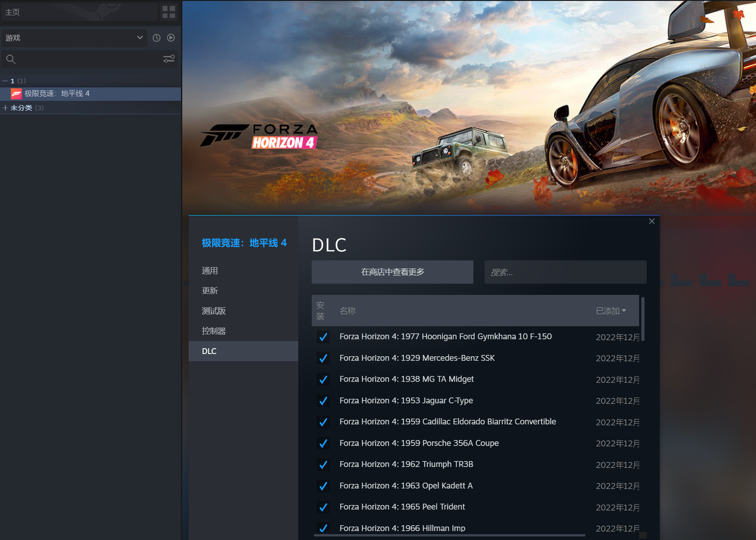Open the 测试版 settings tab
Image resolution: width=756 pixels, height=540 pixels.
[x=243, y=311]
